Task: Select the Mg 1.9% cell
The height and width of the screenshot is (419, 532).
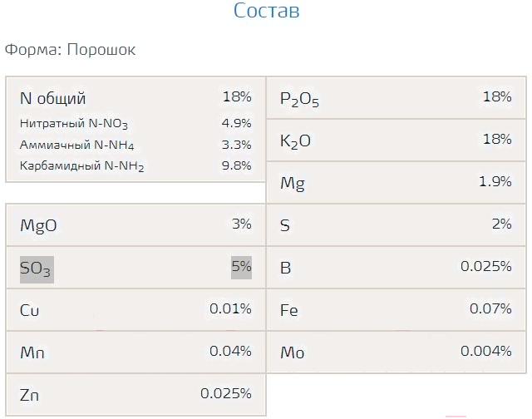Action: [396, 183]
